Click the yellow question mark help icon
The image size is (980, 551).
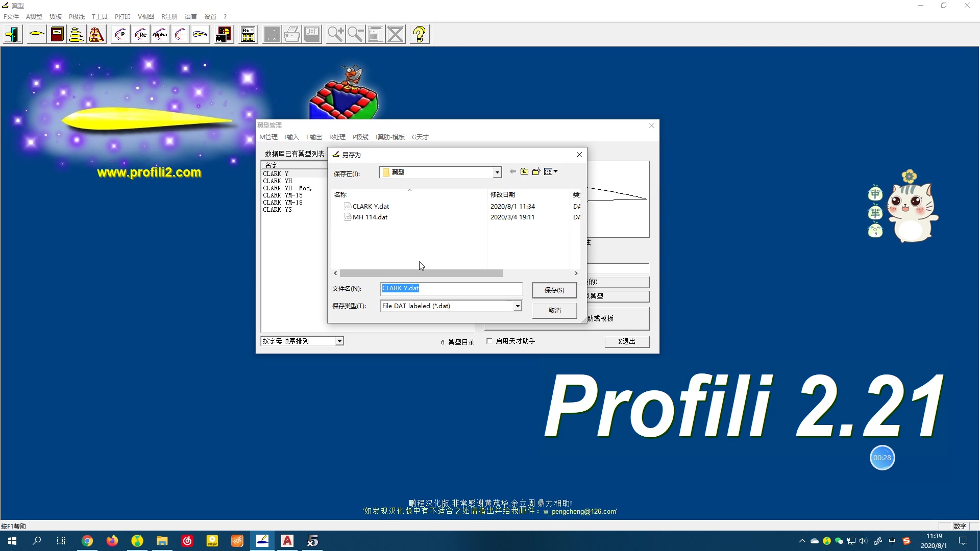point(419,35)
